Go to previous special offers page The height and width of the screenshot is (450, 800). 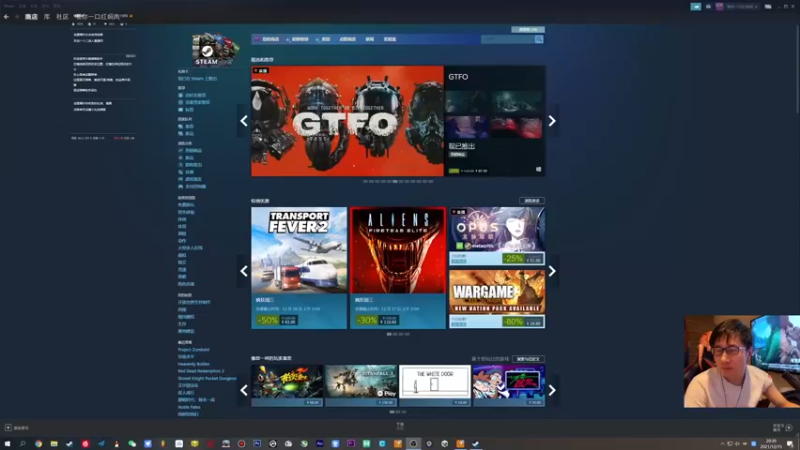tap(244, 271)
